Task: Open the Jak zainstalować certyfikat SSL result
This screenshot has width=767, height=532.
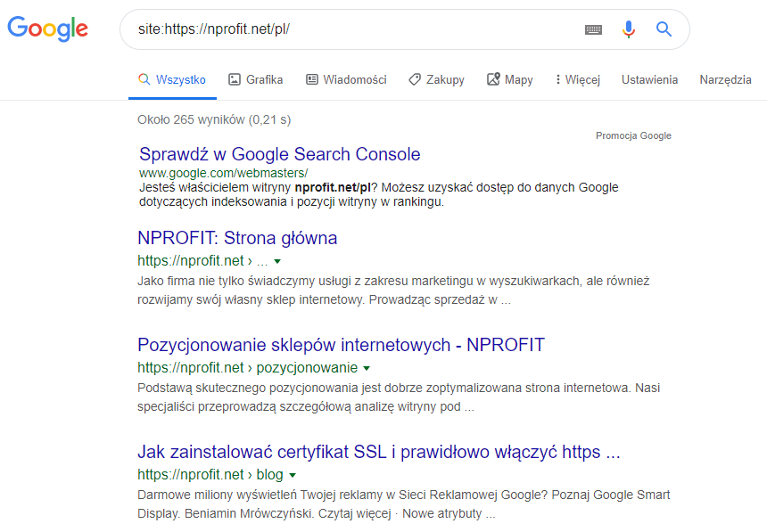Action: (x=378, y=452)
